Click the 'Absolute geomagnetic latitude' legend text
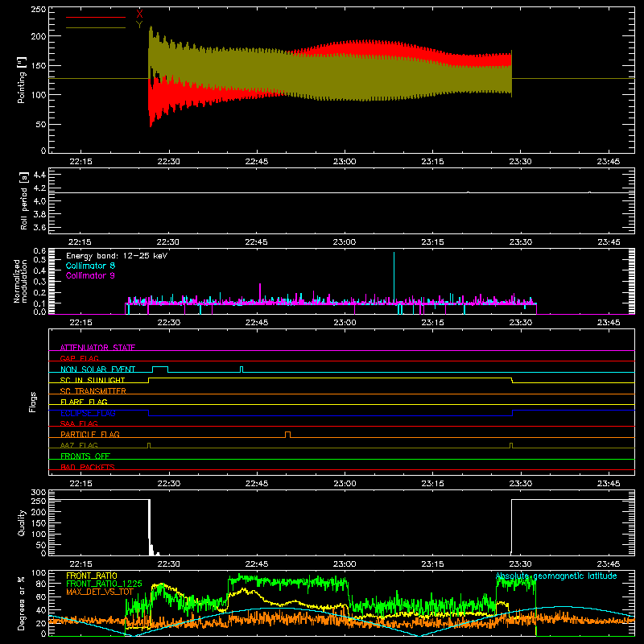This screenshot has width=644, height=644. coord(556,576)
